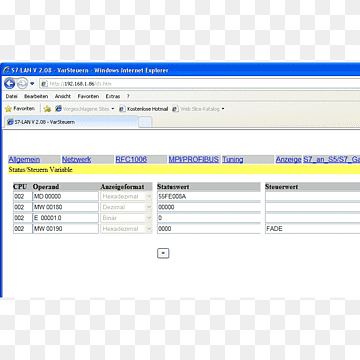The height and width of the screenshot is (360, 360).
Task: Click the CPU field in E 00001.0 row
Action: pyautogui.click(x=22, y=218)
